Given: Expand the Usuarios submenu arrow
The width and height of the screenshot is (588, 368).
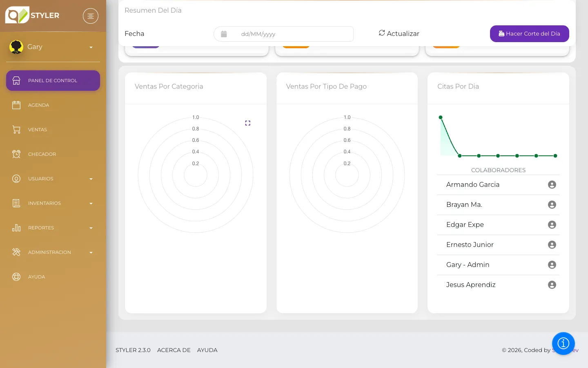Looking at the screenshot, I should [91, 179].
